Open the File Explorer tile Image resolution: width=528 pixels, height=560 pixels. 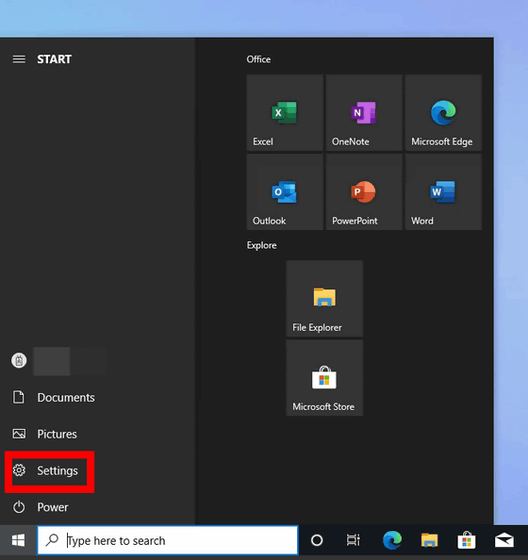click(324, 299)
